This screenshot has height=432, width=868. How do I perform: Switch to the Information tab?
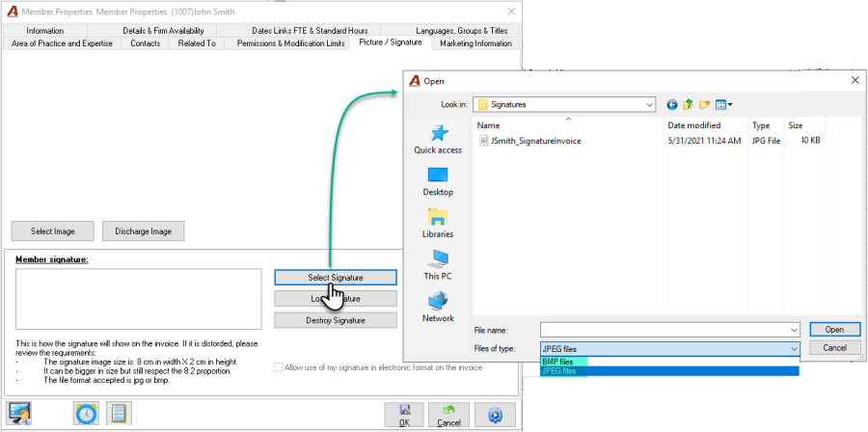coord(44,31)
